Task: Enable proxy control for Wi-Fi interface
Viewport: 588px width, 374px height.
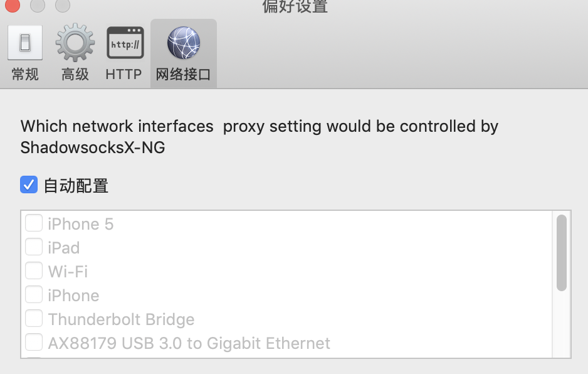Action: 34,270
